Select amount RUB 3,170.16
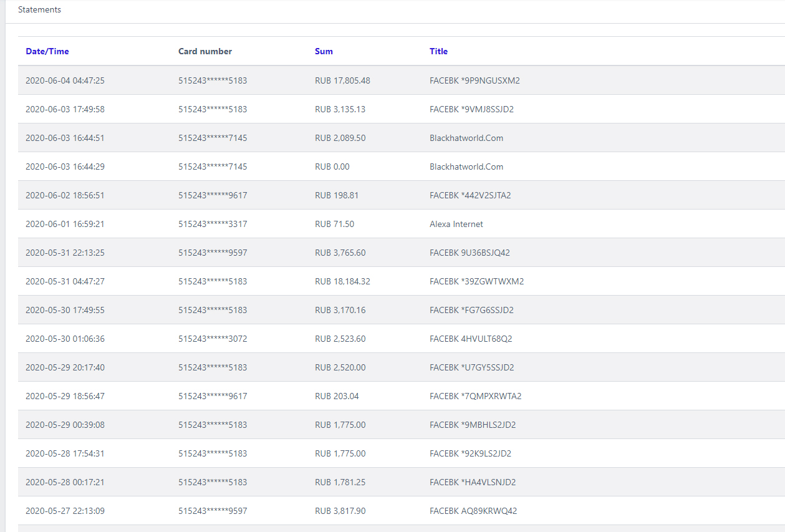Image resolution: width=785 pixels, height=532 pixels. click(x=340, y=310)
